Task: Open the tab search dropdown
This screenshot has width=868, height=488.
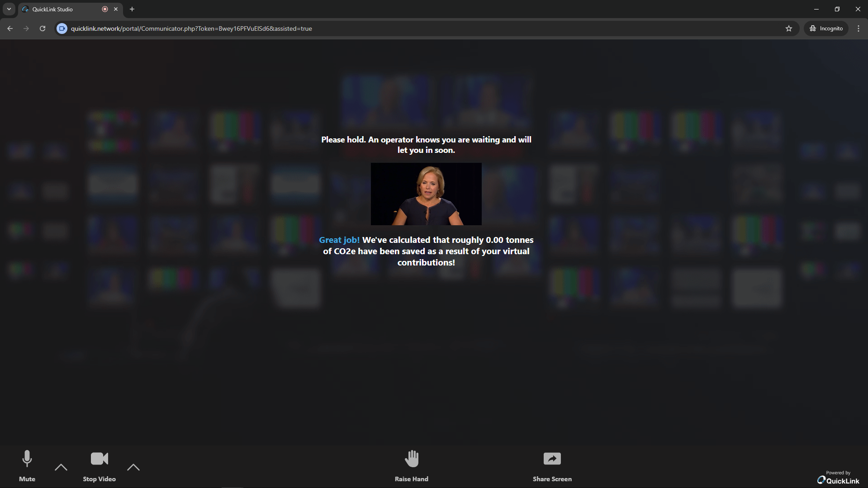Action: [9, 9]
